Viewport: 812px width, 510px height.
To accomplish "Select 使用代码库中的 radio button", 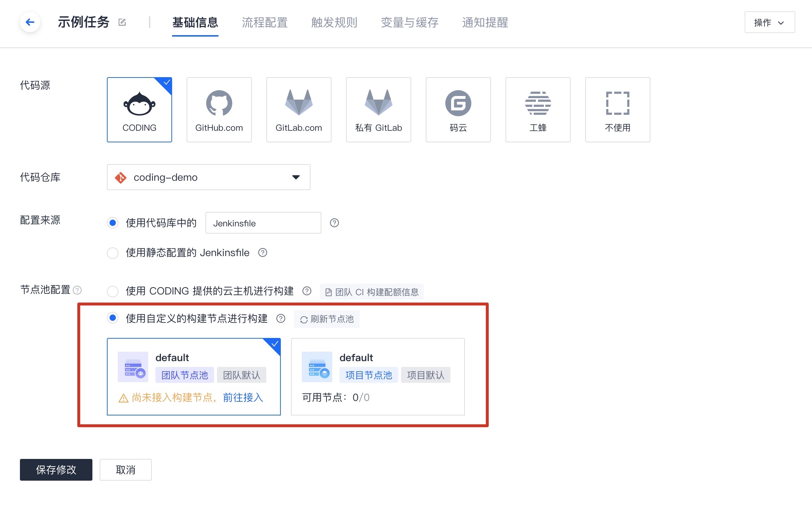I will click(113, 223).
